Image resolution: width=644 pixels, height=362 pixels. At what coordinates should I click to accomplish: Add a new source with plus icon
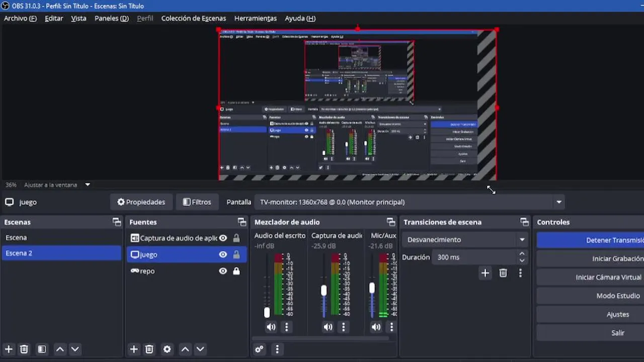[134, 349]
